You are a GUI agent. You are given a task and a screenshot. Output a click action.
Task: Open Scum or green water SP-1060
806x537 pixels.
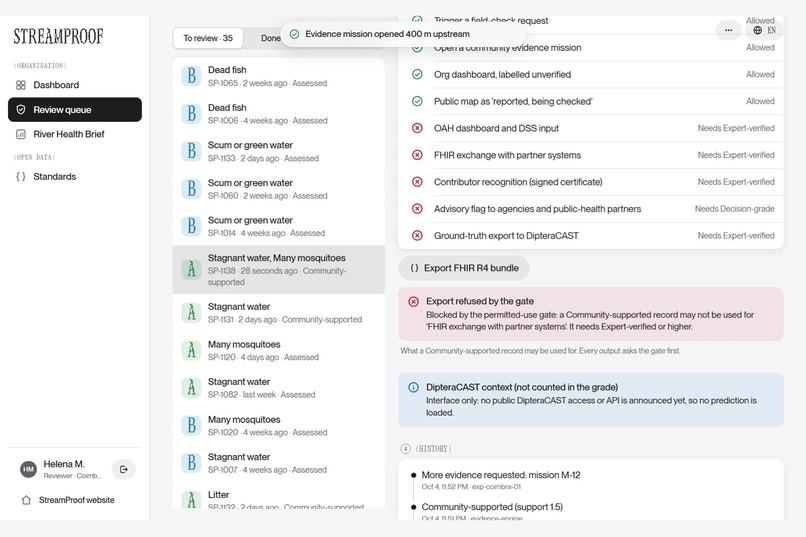(x=279, y=189)
